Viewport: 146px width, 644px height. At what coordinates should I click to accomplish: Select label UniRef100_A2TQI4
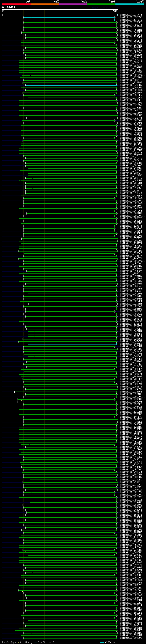coord(131,40)
